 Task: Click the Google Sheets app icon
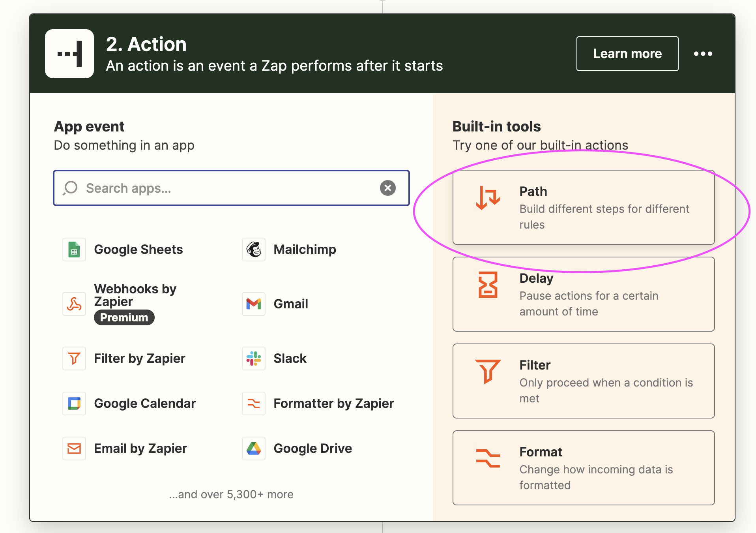pos(74,250)
